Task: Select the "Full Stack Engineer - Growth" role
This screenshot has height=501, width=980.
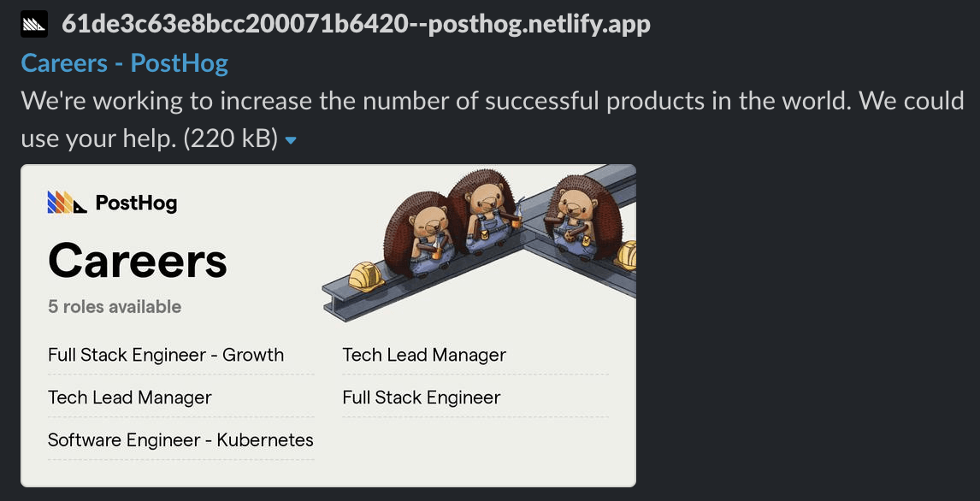Action: tap(166, 355)
